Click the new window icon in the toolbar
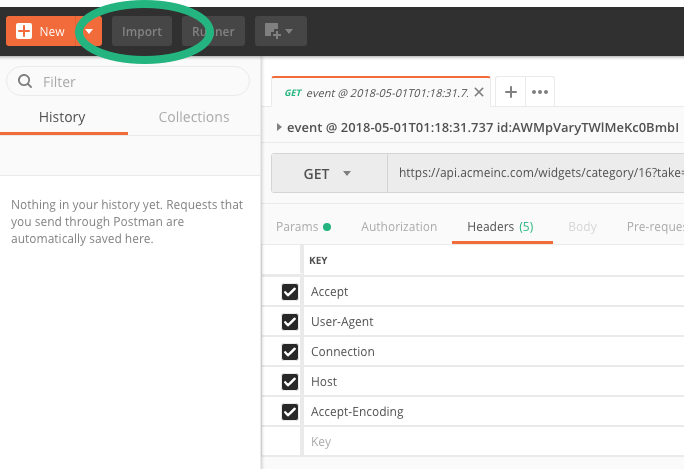The image size is (684, 469). click(272, 31)
